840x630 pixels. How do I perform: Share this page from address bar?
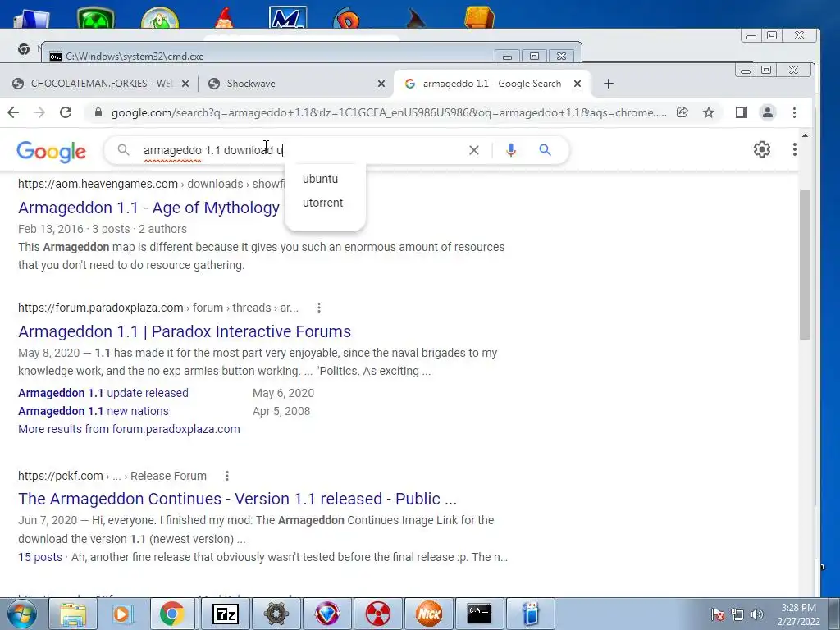(682, 112)
